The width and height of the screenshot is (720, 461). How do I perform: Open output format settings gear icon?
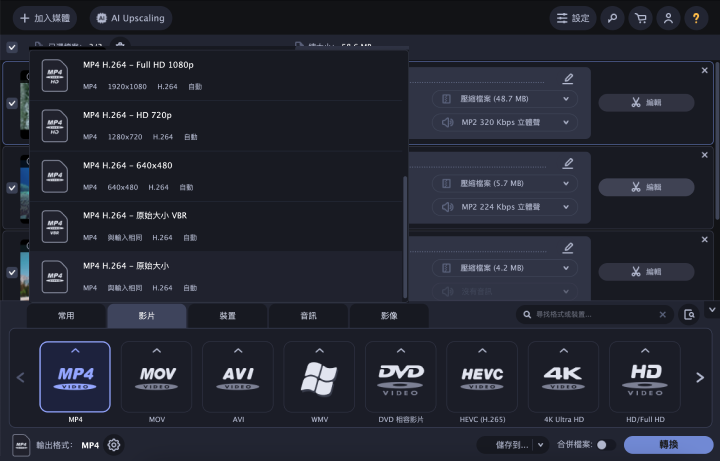click(x=114, y=445)
